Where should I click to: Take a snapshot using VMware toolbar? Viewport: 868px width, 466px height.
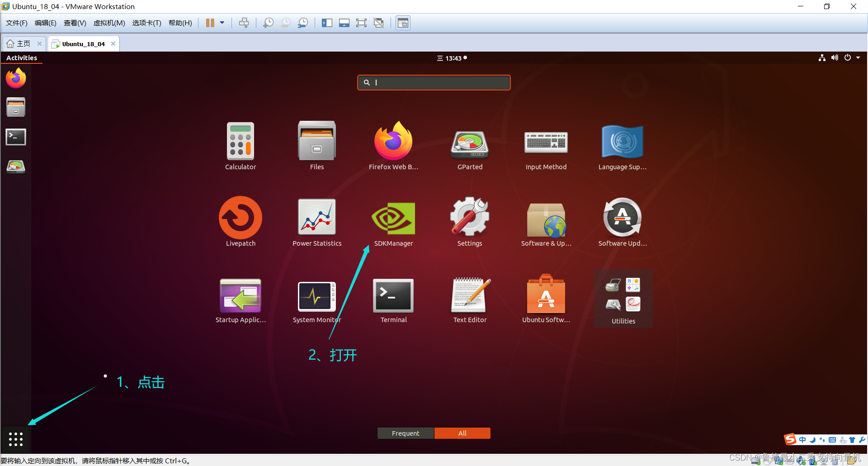[269, 23]
